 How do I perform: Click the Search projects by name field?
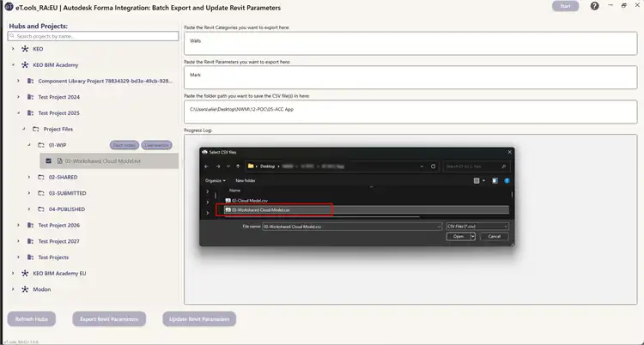(93, 36)
